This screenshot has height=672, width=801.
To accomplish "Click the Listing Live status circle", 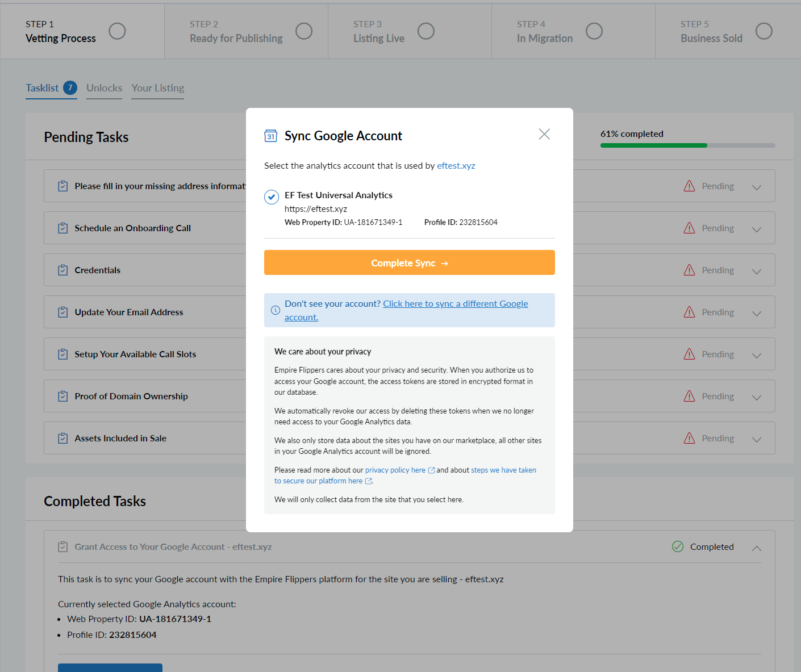I will click(x=425, y=31).
